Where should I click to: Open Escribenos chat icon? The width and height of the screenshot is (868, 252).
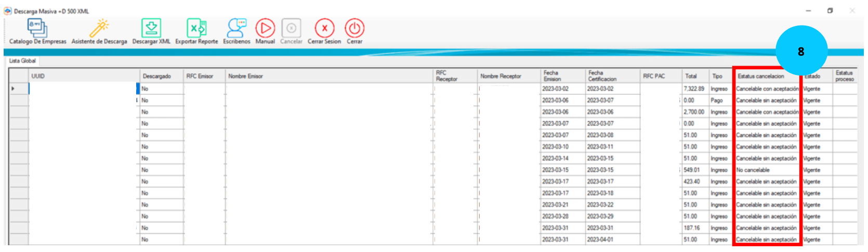236,29
